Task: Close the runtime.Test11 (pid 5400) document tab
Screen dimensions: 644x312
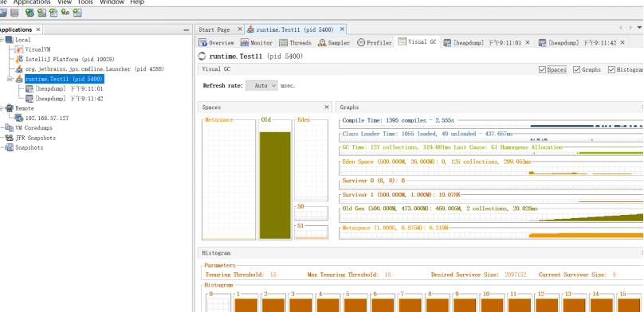Action: (342, 29)
